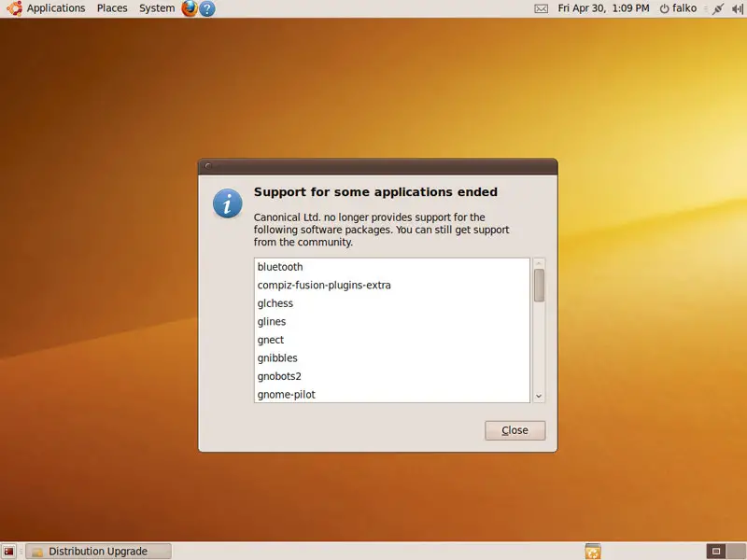Select glchess in the package list
This screenshot has width=747, height=560.
[x=391, y=303]
